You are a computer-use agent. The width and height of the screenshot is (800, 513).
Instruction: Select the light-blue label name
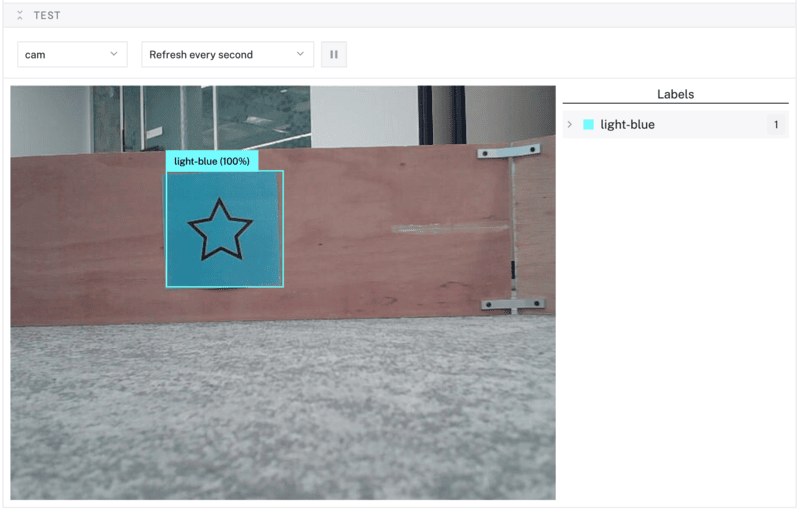pyautogui.click(x=627, y=125)
